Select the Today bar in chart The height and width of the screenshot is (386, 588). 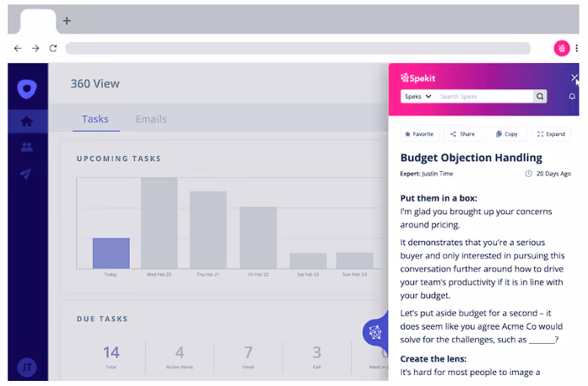111,254
